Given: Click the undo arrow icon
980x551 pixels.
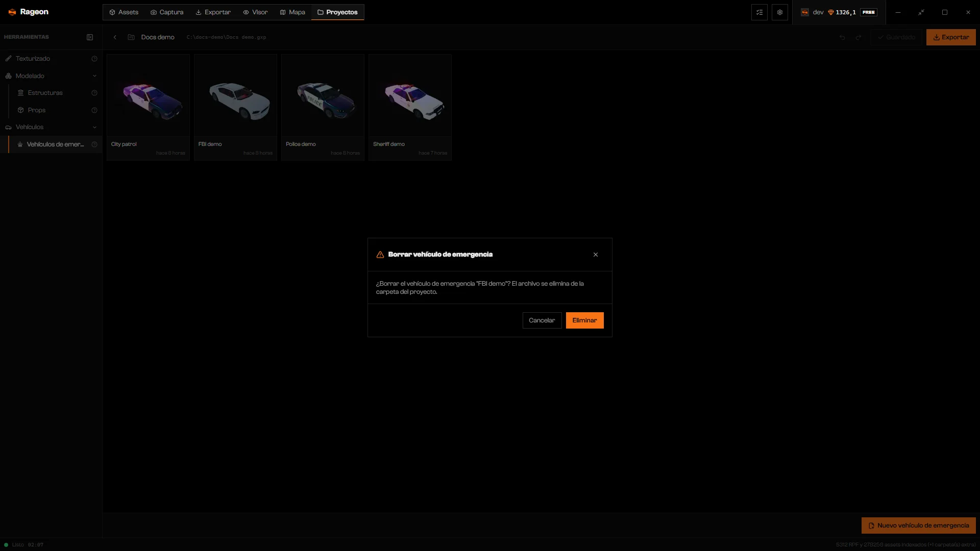Looking at the screenshot, I should (x=842, y=37).
